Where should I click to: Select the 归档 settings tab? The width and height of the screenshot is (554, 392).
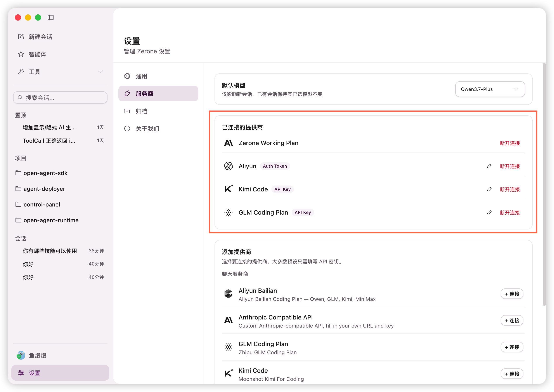click(158, 111)
